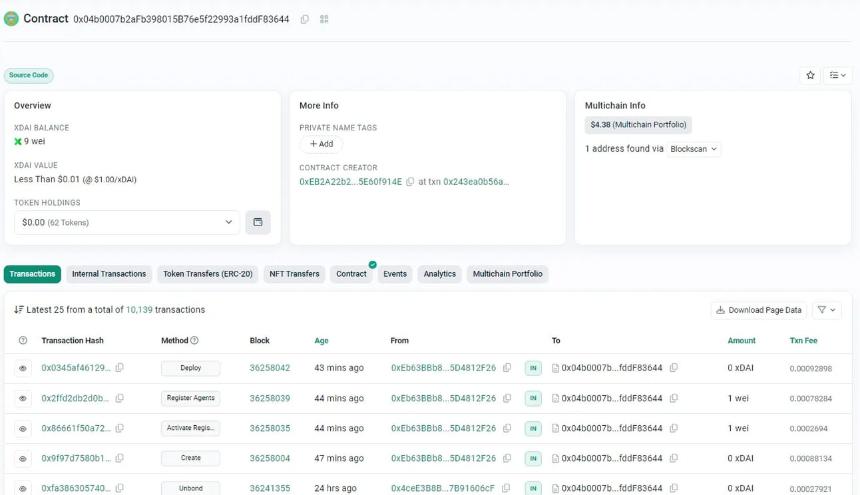Open sender 0xEb63BBb8 in Deploy row
The height and width of the screenshot is (495, 860).
[443, 368]
